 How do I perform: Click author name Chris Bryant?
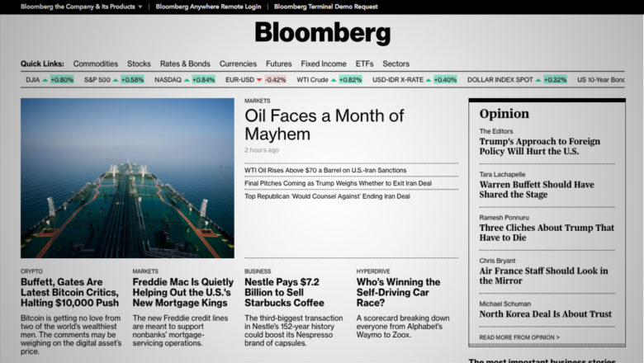(497, 261)
